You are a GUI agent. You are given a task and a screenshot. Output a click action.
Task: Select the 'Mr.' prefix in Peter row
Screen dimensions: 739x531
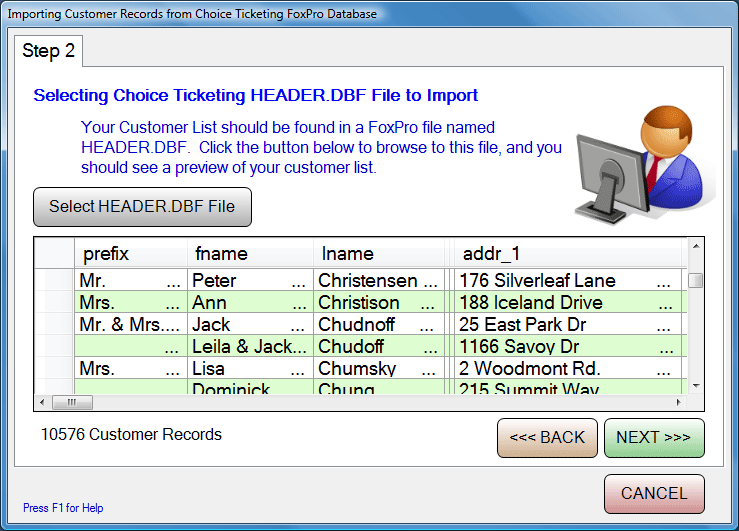pyautogui.click(x=131, y=280)
